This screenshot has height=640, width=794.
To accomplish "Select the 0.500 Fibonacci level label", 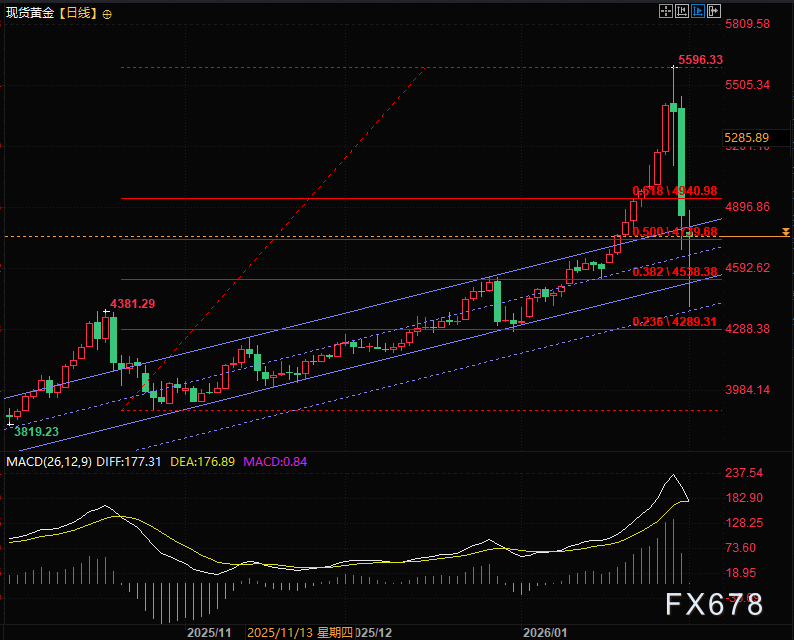I will 675,232.
